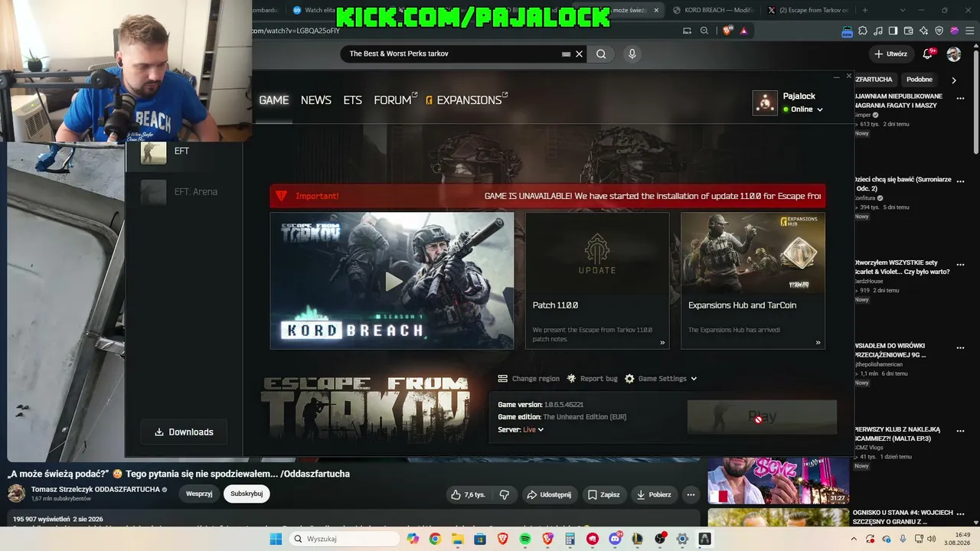Viewport: 980px width, 551px height.
Task: Click Change region in the launcher
Action: click(x=529, y=379)
